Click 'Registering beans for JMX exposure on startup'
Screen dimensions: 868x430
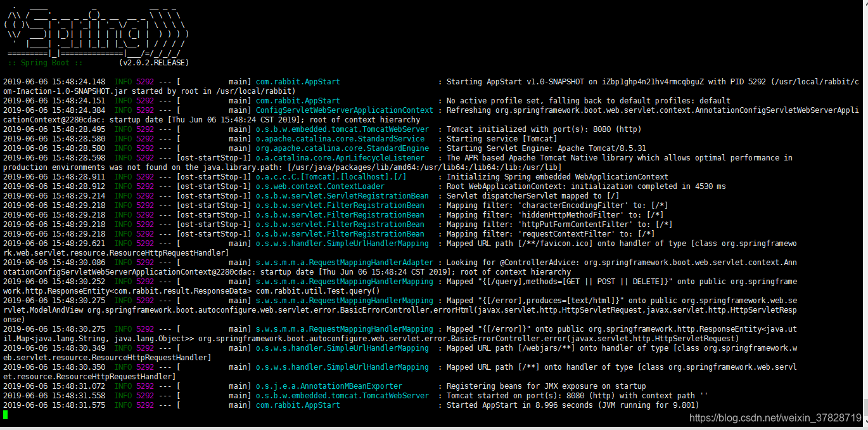(x=546, y=386)
